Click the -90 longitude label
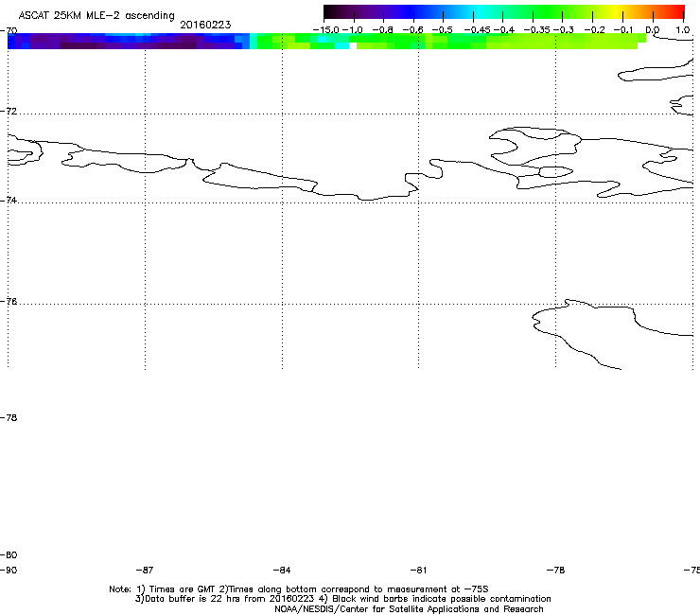700x615 pixels. (9, 570)
